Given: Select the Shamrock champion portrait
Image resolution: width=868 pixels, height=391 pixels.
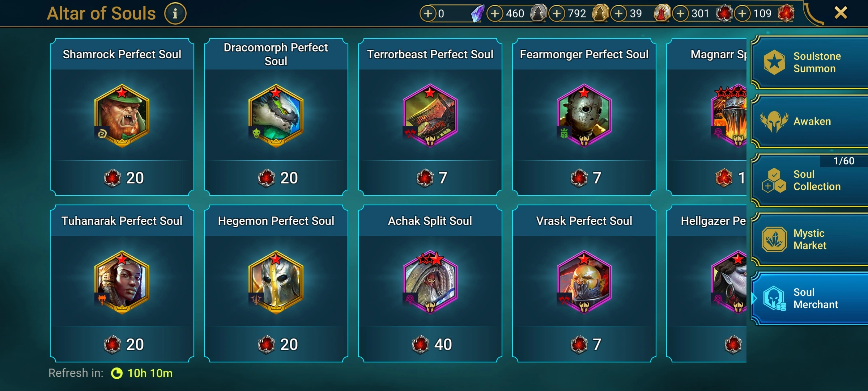Looking at the screenshot, I should point(122,116).
